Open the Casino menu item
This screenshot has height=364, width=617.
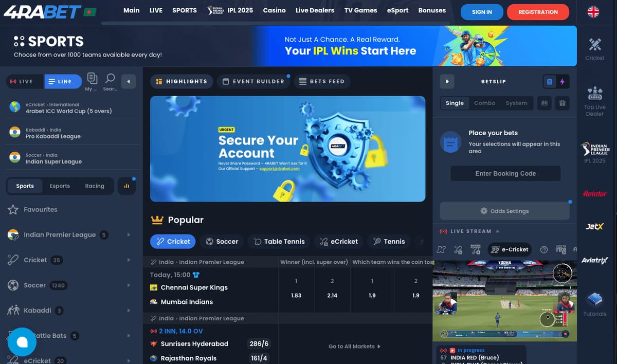274,10
